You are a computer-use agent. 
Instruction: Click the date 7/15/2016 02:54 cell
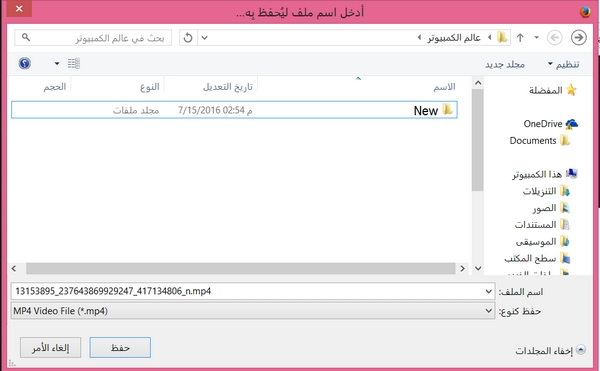tap(215, 110)
